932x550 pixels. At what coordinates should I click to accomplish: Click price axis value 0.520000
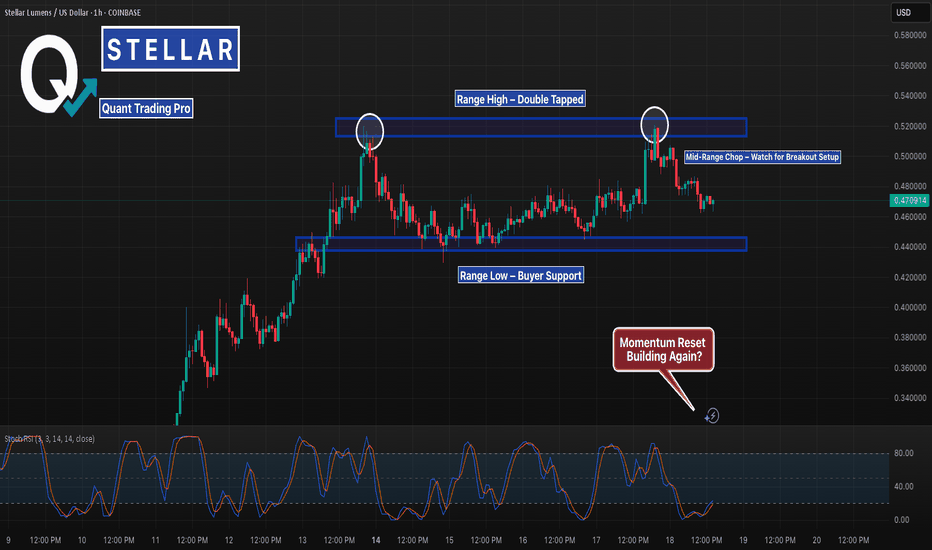(x=910, y=126)
